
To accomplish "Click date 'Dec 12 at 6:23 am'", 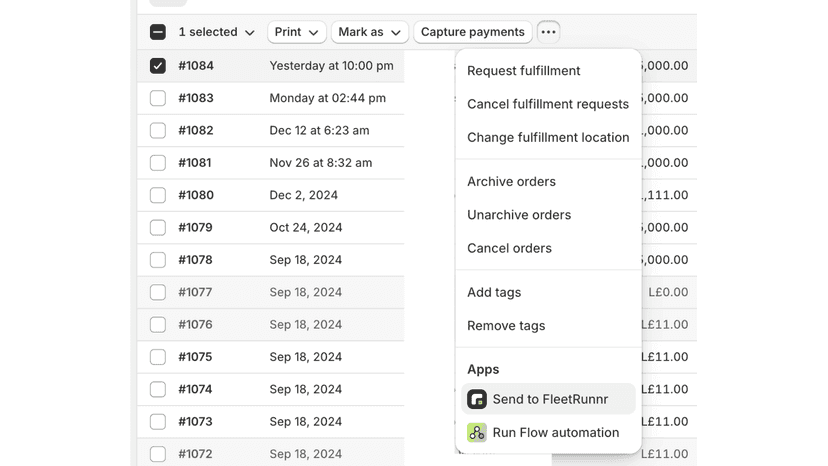I will pos(319,131).
